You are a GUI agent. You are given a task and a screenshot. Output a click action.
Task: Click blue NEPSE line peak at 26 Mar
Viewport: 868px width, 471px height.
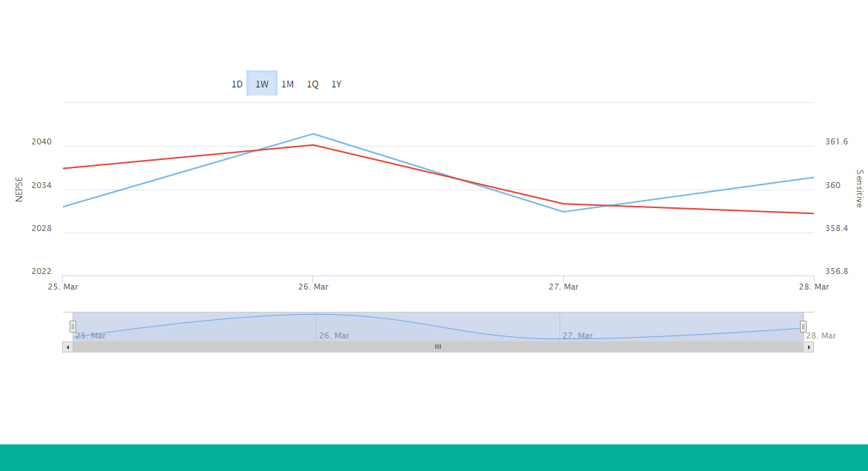313,134
